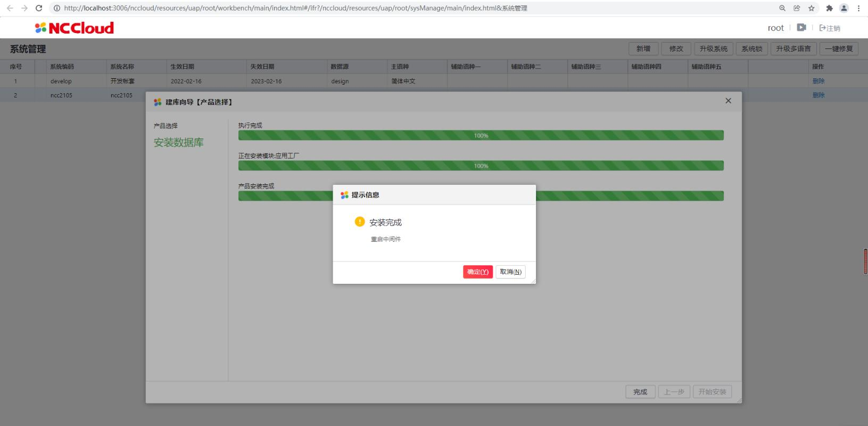
Task: Click the NCCloud logo
Action: 74,28
